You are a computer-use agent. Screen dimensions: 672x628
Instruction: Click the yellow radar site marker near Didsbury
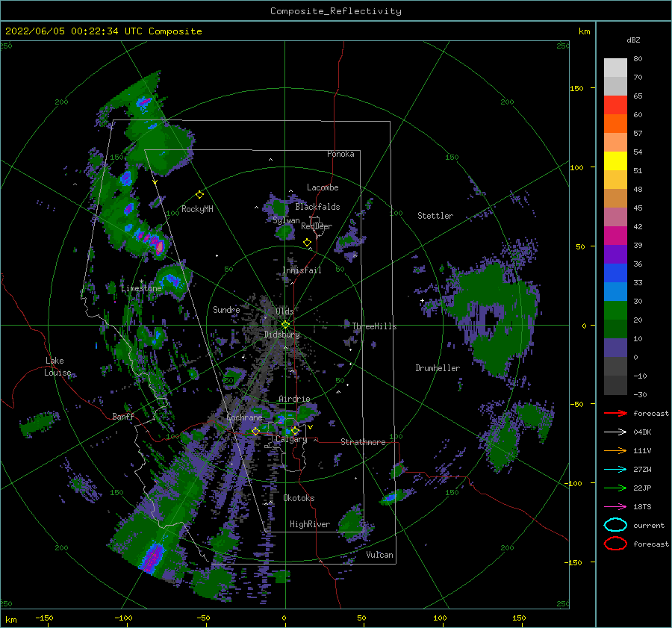tap(285, 325)
